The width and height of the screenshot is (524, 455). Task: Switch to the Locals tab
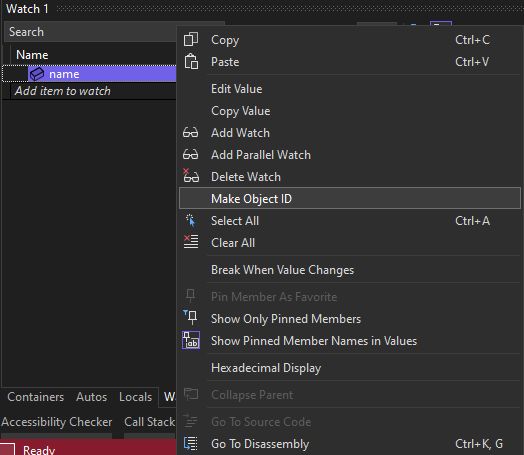[135, 397]
